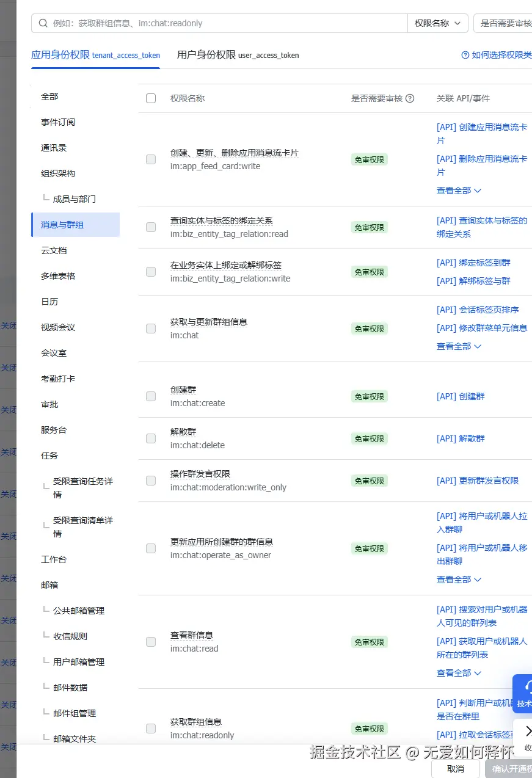Toggle the select-all checkbox in table header
Image resolution: width=532 pixels, height=778 pixels.
click(x=151, y=98)
